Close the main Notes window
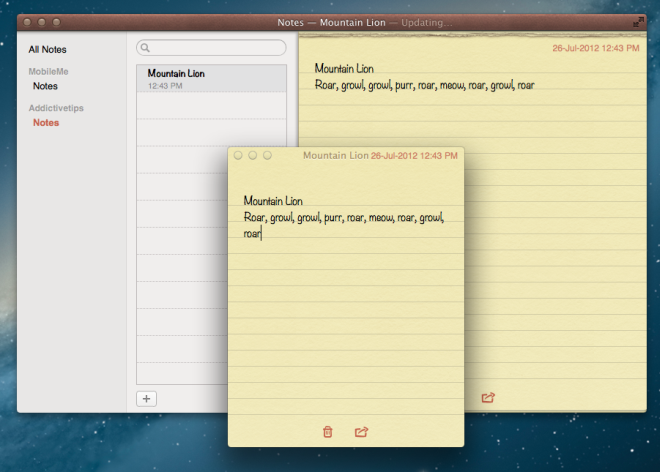Screen dimensions: 660x472 pos(27,22)
